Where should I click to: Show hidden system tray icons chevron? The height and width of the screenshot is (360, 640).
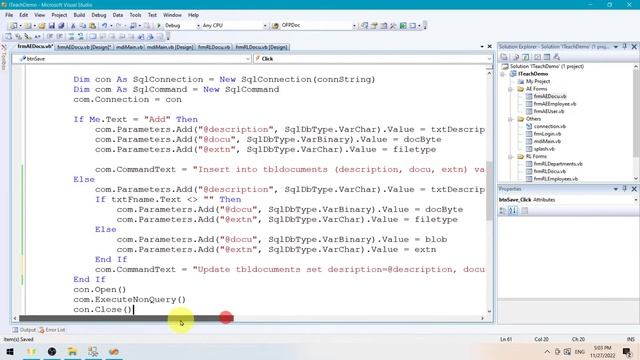point(547,351)
